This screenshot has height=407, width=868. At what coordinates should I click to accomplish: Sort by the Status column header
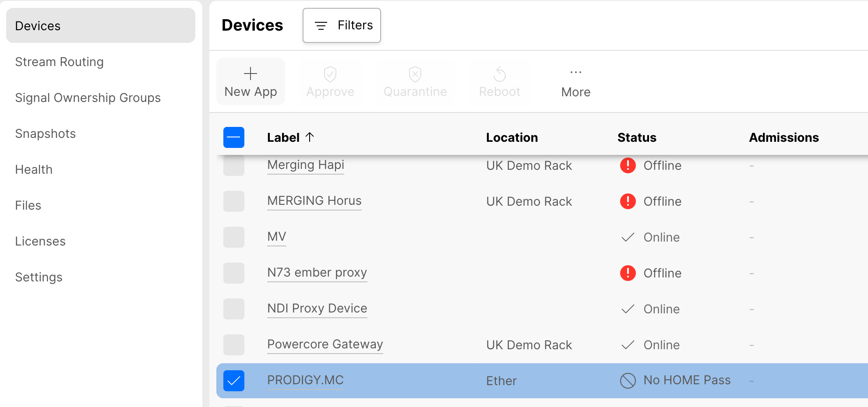click(x=637, y=137)
